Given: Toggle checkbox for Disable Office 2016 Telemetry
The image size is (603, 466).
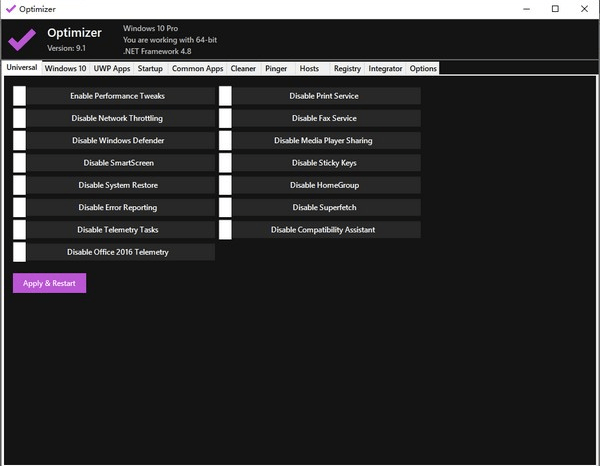Looking at the screenshot, I should (20, 252).
